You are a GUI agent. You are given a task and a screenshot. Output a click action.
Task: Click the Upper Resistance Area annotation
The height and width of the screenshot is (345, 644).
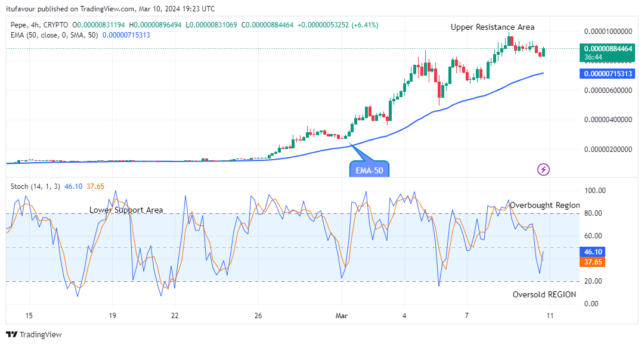tap(493, 27)
